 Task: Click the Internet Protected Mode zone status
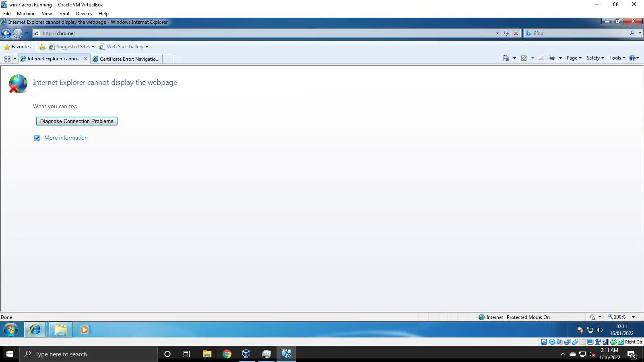click(x=514, y=317)
